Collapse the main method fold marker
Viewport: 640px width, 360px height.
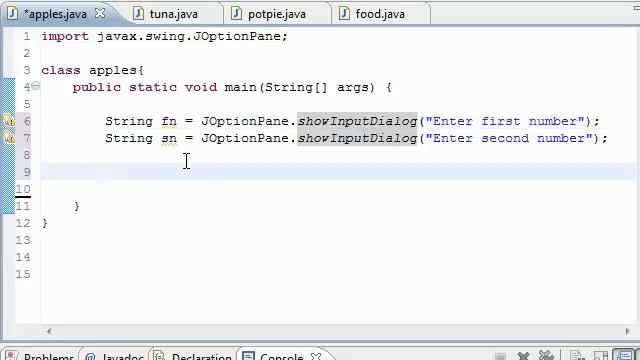(36, 86)
